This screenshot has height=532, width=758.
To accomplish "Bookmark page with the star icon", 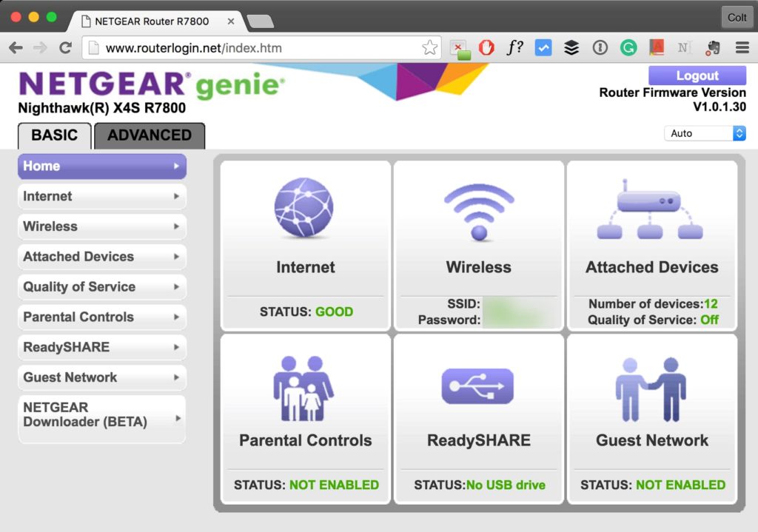I will tap(429, 48).
